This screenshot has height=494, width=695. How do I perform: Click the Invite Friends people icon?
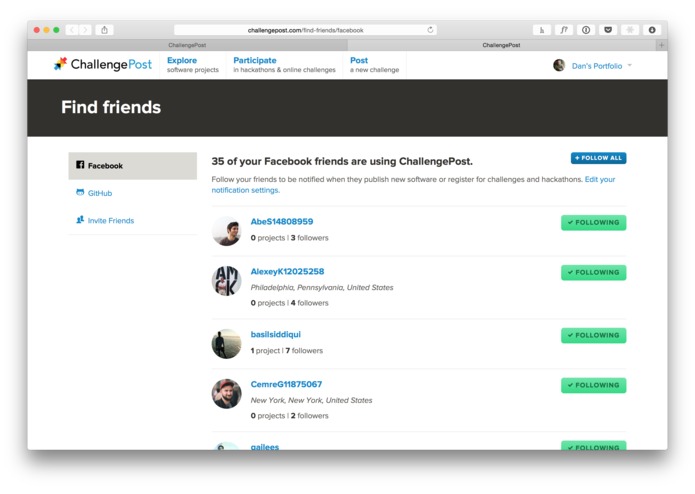point(80,220)
